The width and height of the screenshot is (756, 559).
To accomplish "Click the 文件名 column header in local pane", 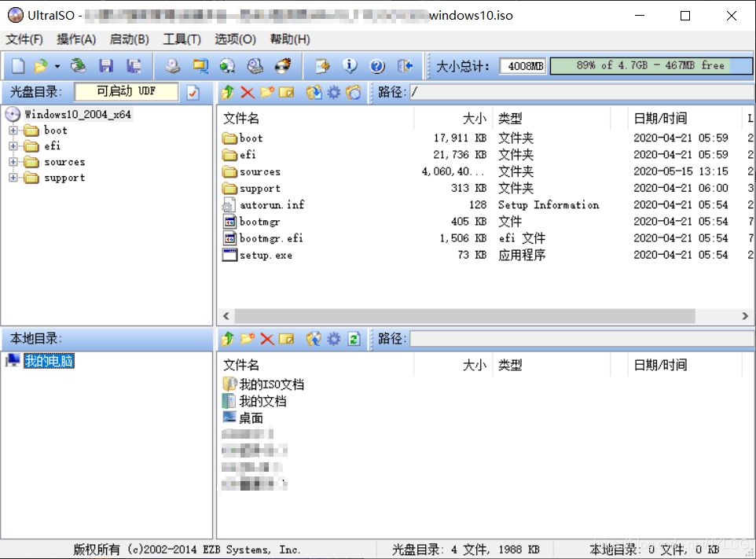I will point(316,365).
